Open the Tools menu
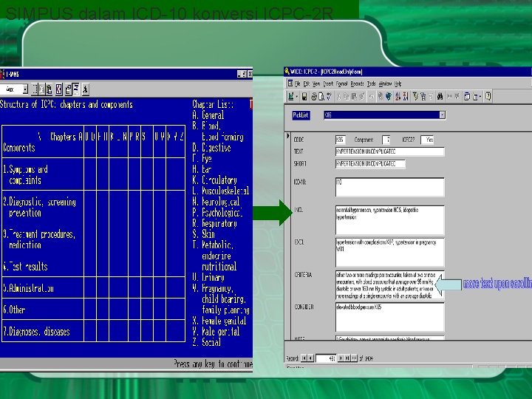 point(371,83)
